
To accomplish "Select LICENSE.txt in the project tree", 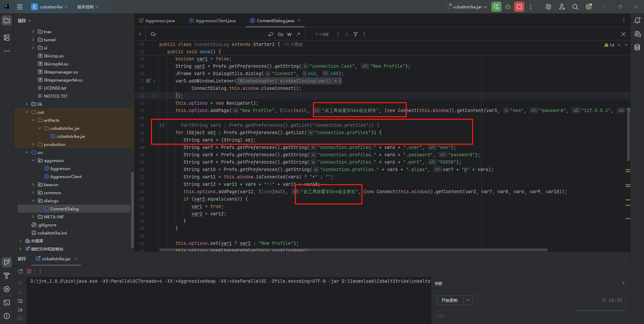I will [x=55, y=88].
